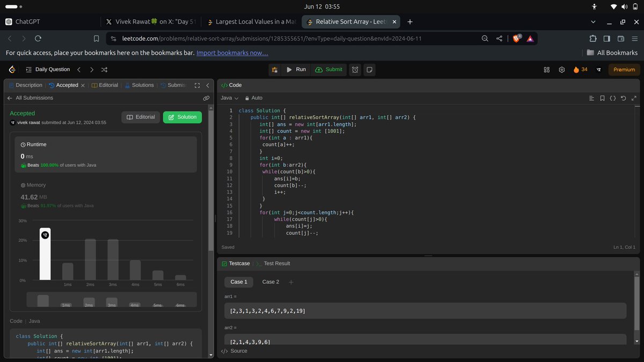
Task: Reset code with the undo arrow icon
Action: 623,98
